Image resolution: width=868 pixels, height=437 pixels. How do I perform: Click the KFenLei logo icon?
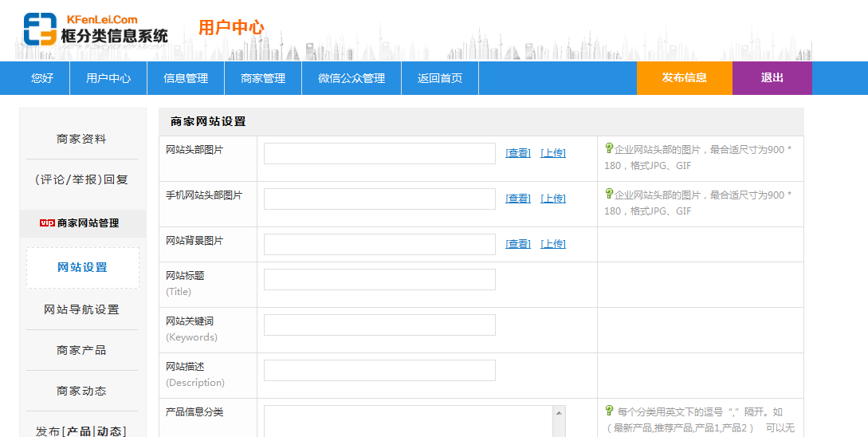(x=40, y=30)
